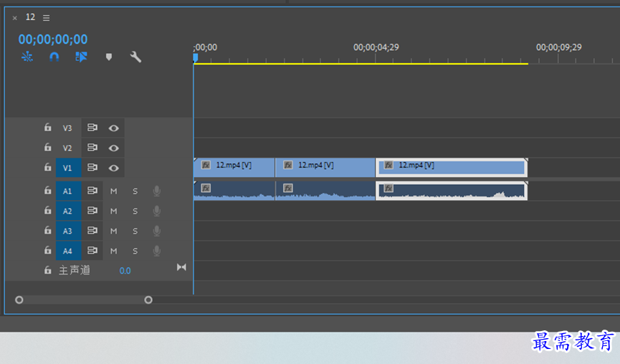Enable voice-over record on A3
This screenshot has height=364, width=620.
pos(156,231)
